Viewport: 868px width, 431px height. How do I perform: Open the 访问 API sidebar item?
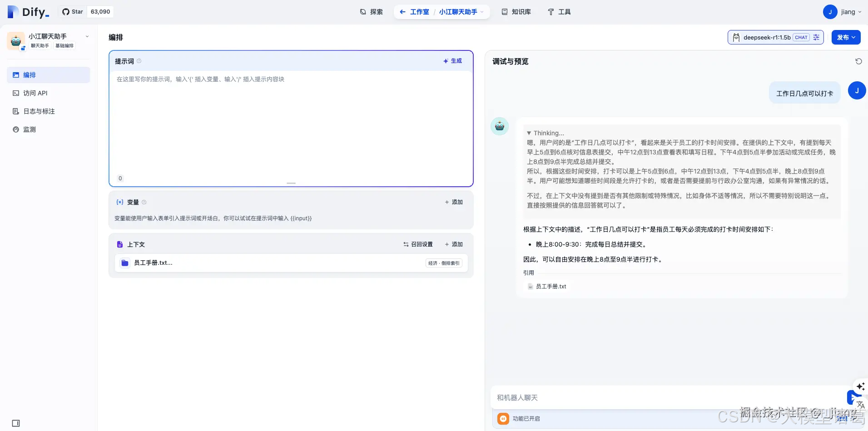point(35,93)
